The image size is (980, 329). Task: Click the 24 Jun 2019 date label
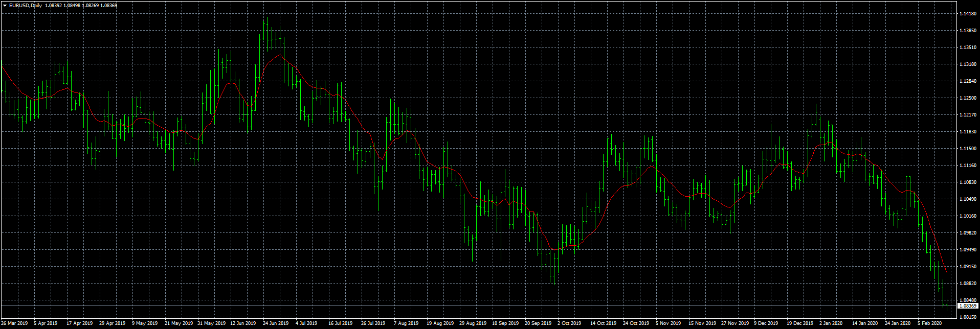(276, 323)
